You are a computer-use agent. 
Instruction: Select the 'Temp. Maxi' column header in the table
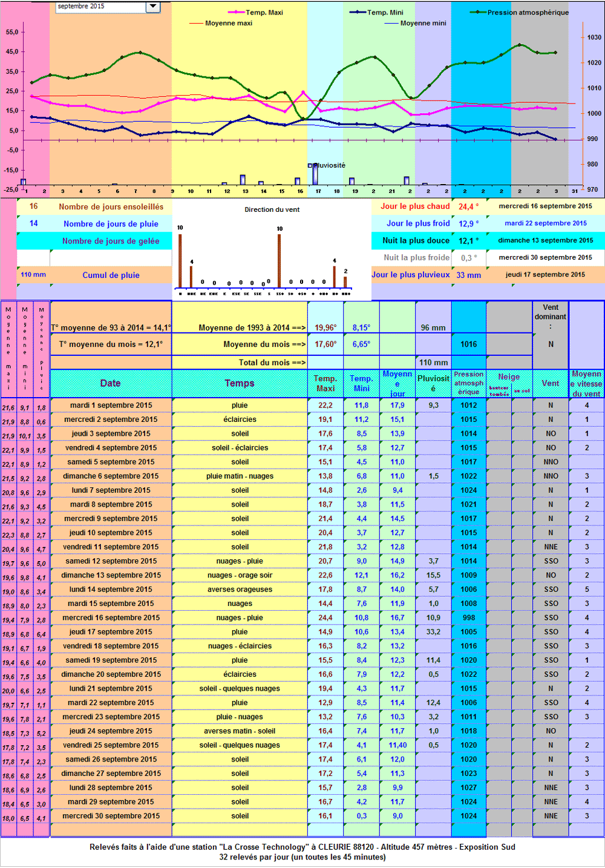pos(325,383)
